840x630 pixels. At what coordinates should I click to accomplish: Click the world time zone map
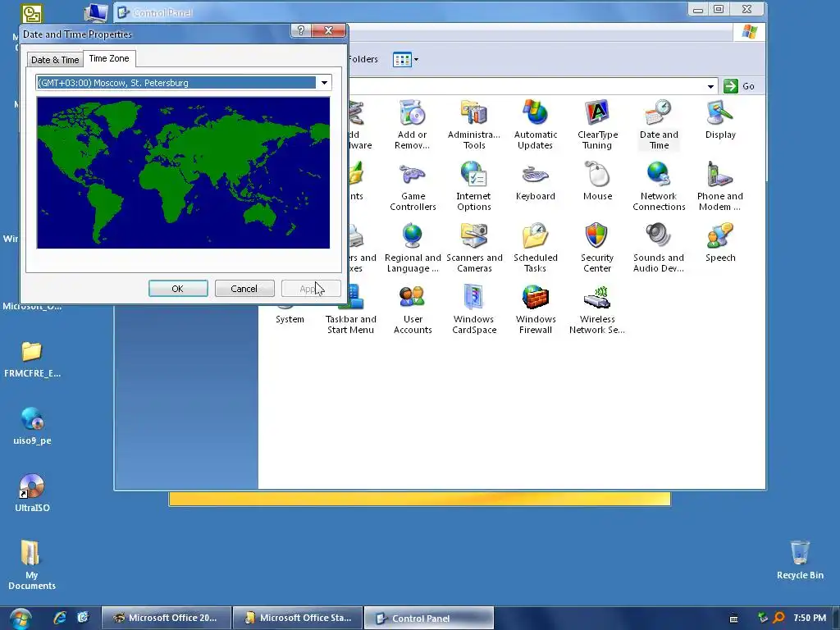pos(183,172)
